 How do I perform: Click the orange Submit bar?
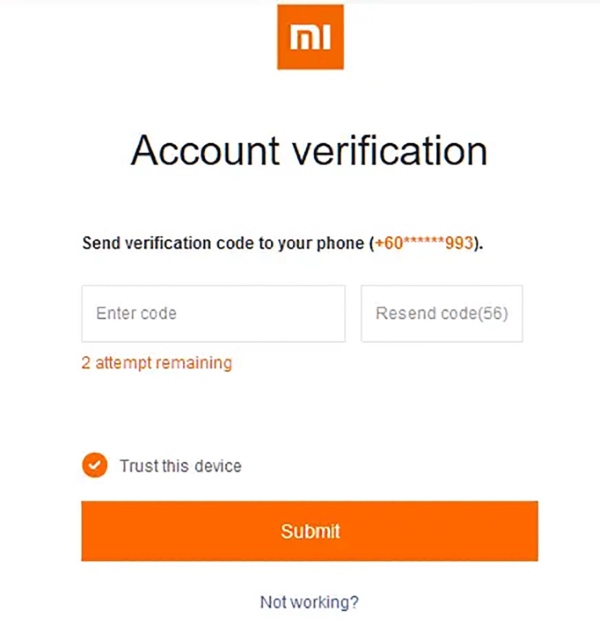coord(309,531)
